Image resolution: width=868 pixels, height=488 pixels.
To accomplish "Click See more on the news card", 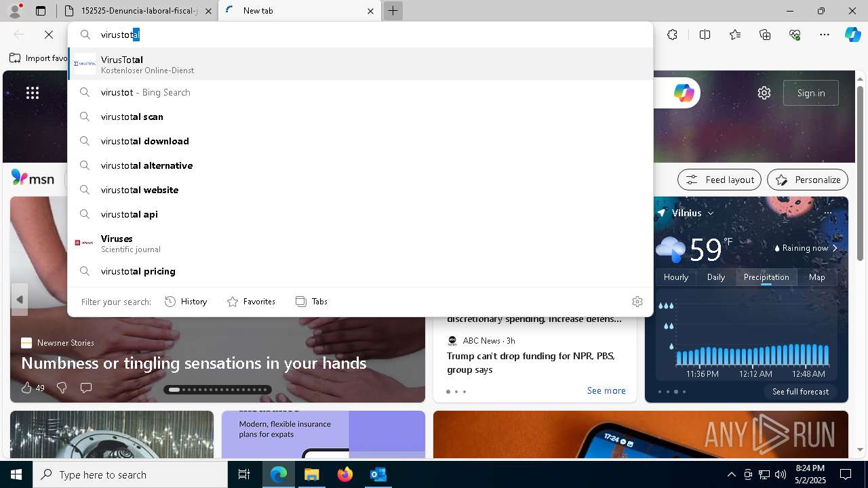I will [606, 390].
